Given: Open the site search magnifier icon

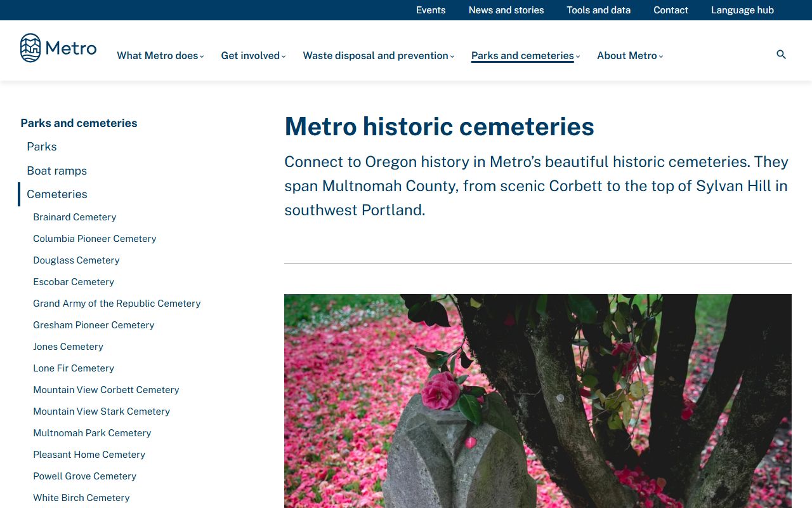Looking at the screenshot, I should point(781,55).
